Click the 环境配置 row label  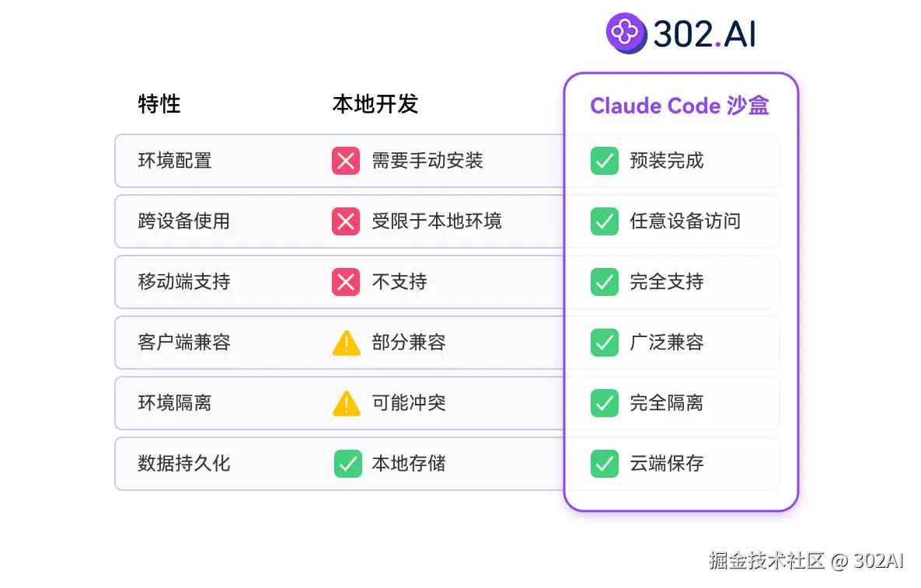tap(175, 161)
